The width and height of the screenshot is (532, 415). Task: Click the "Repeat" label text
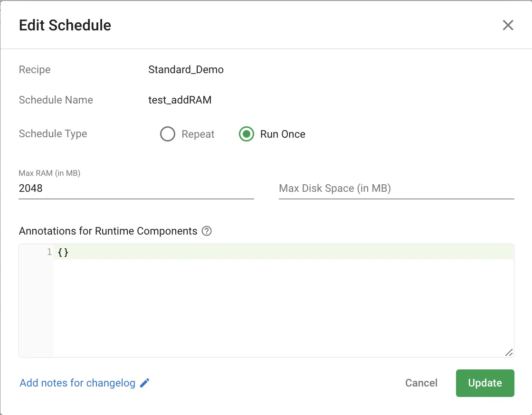[x=198, y=134]
